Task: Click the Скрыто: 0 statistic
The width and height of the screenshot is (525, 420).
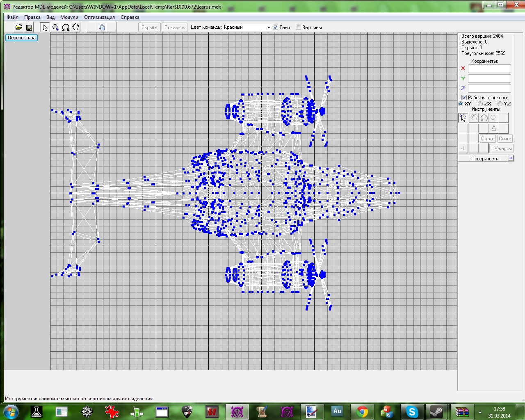Action: point(472,48)
